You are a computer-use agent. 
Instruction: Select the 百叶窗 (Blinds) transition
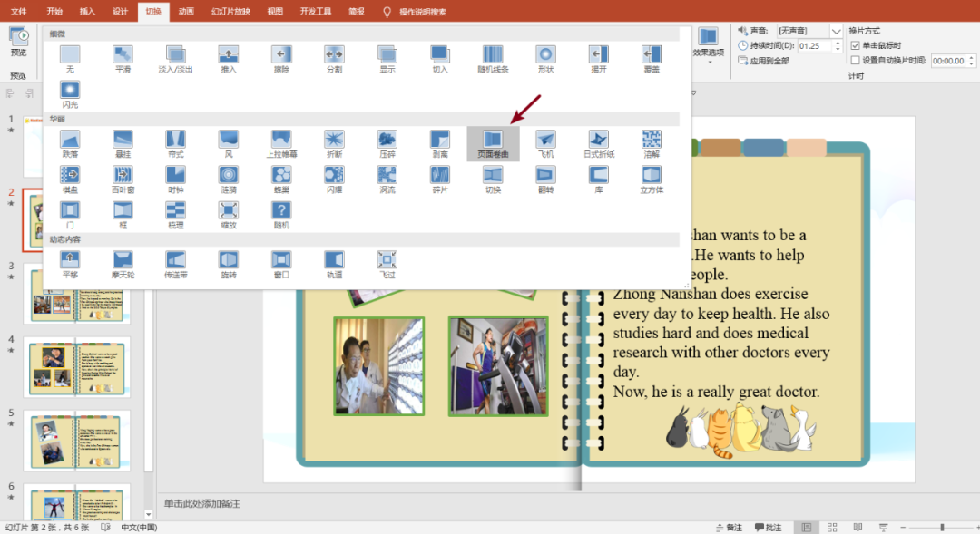point(122,180)
